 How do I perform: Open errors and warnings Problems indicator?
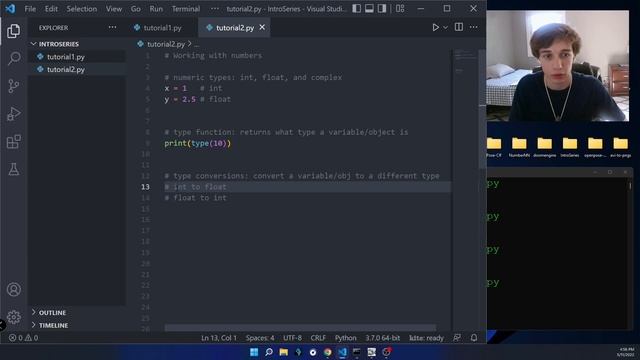[24, 338]
